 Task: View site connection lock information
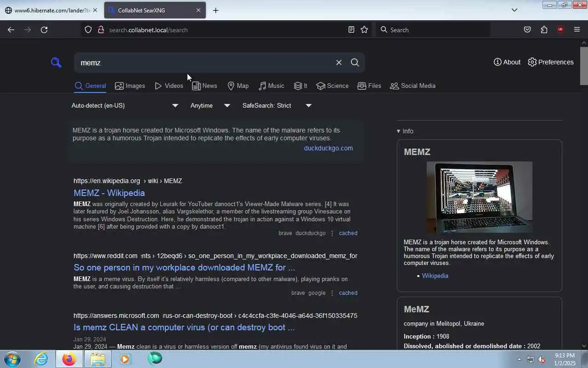pyautogui.click(x=101, y=30)
